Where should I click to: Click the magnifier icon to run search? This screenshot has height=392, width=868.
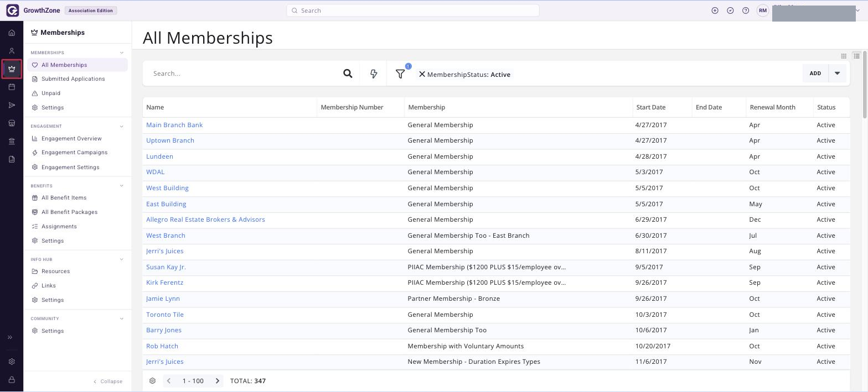point(348,74)
